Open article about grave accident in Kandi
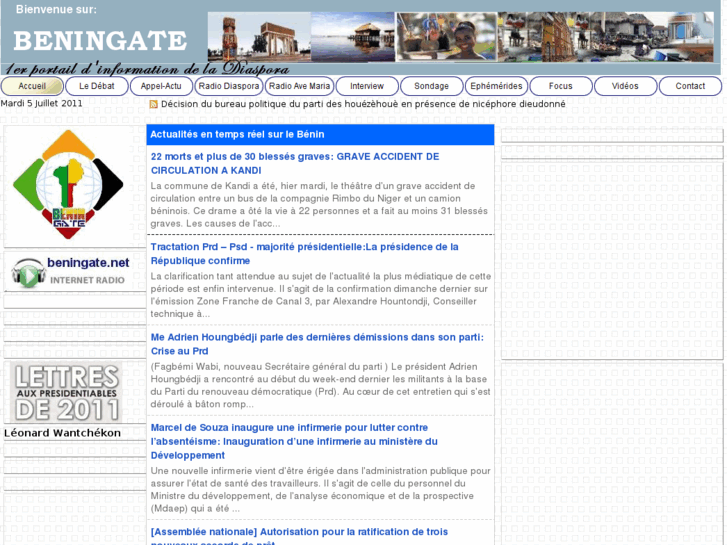727x545 pixels. (295, 163)
